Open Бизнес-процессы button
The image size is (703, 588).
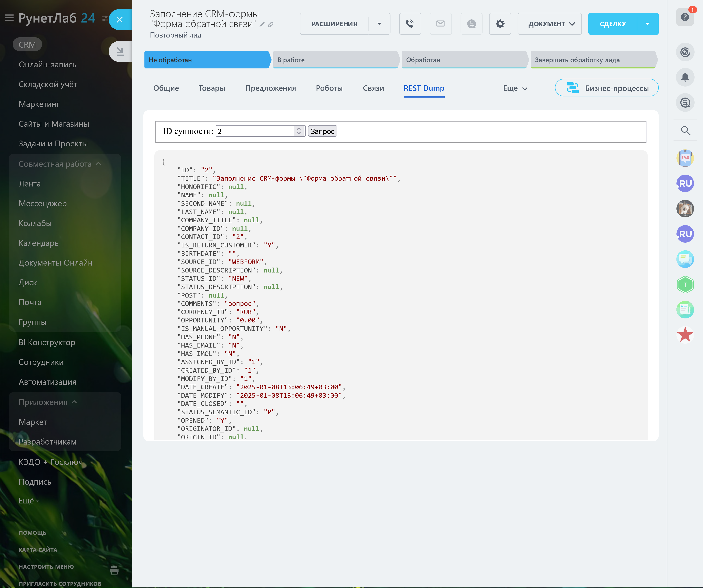tap(606, 88)
